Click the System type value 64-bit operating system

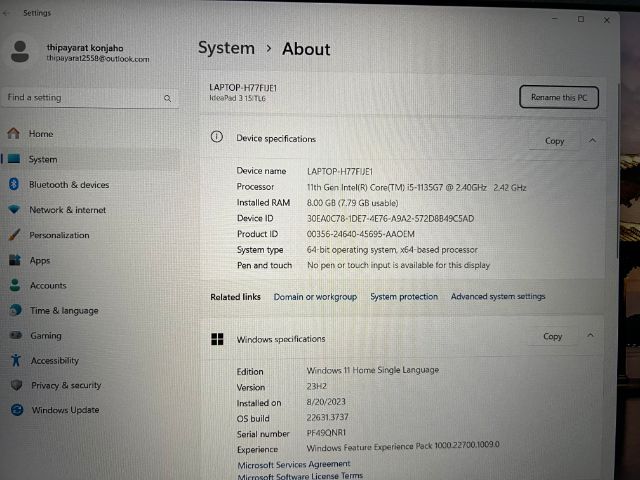[x=392, y=249]
